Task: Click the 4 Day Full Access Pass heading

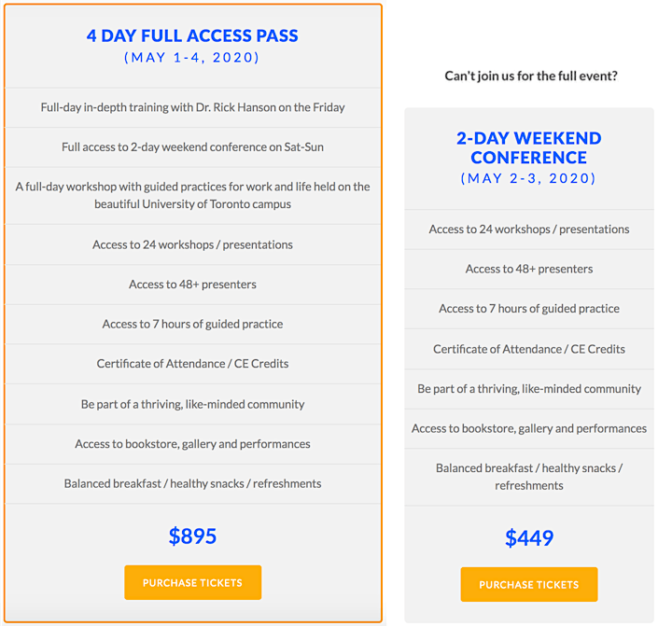Action: [x=192, y=35]
